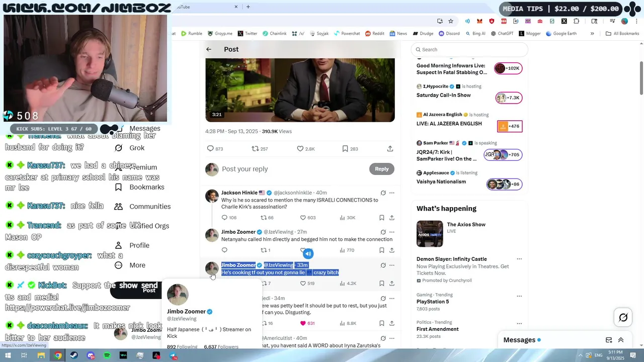Bookmark the highlighted 33m reply
The image size is (644, 362).
381,284
